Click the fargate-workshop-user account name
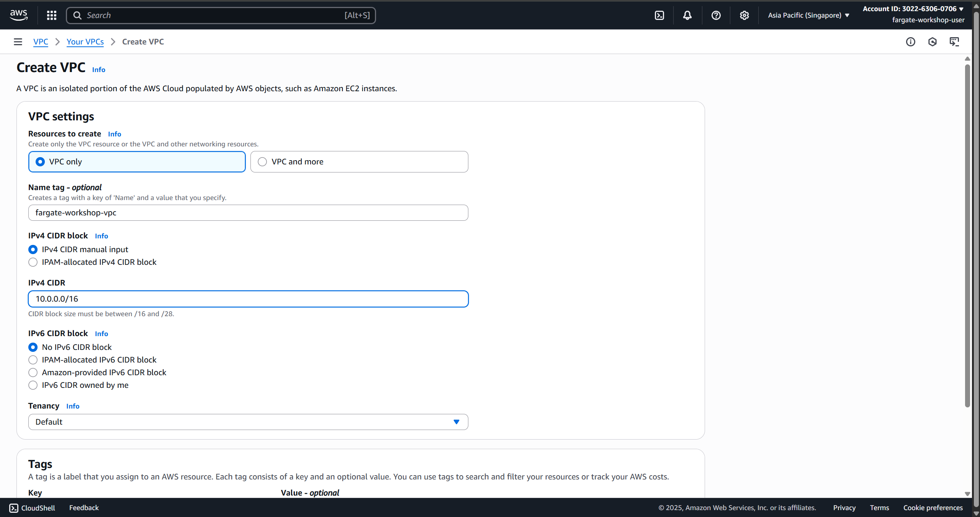 coord(928,20)
